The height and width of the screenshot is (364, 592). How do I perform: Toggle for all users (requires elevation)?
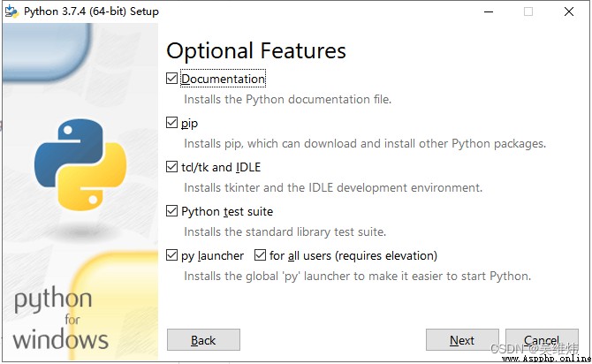(x=260, y=255)
